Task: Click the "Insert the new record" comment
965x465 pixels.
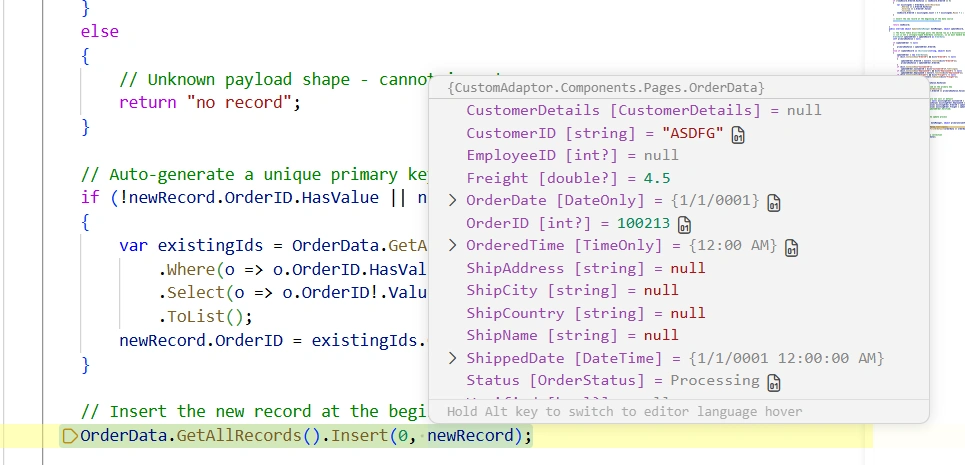Action: [254, 411]
